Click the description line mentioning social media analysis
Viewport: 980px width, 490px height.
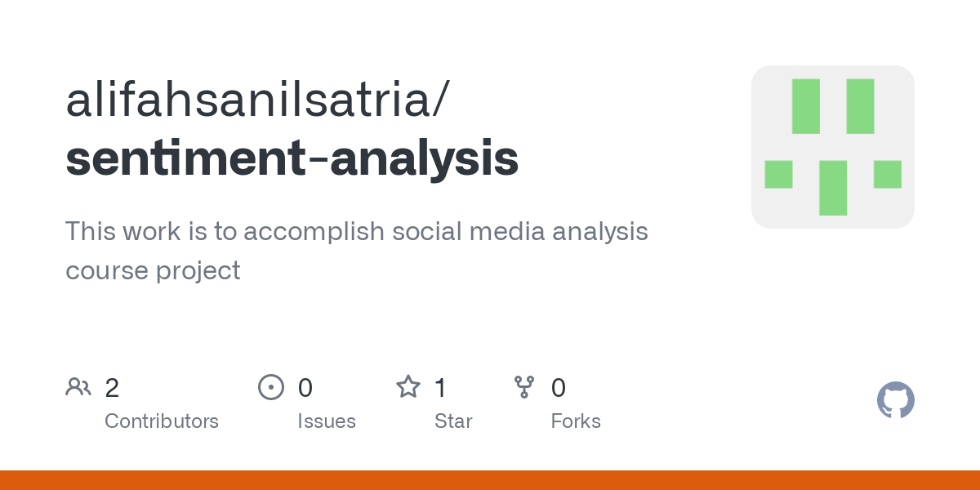coord(357,232)
